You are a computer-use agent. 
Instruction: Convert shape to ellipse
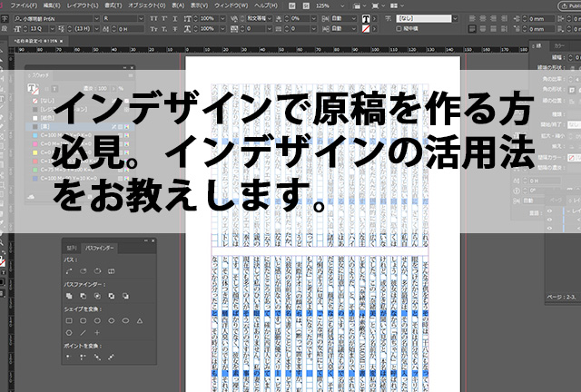125,320
